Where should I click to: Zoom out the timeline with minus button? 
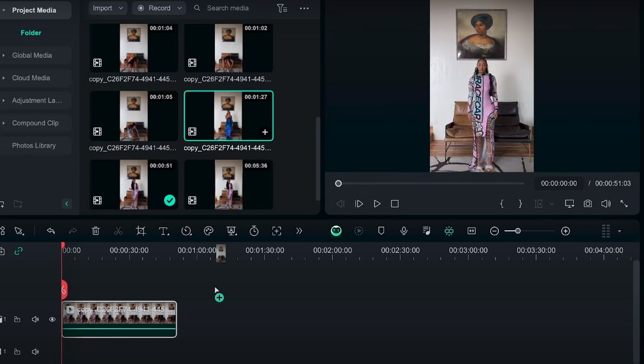(x=495, y=231)
